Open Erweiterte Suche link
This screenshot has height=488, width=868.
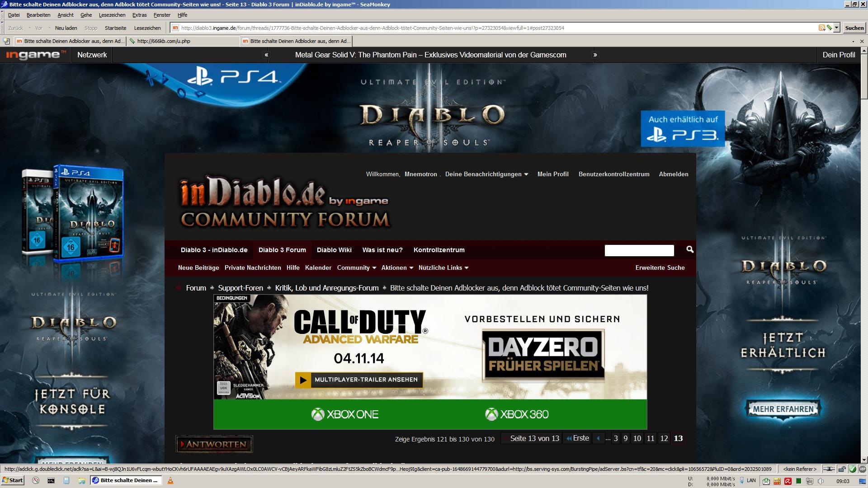click(660, 267)
